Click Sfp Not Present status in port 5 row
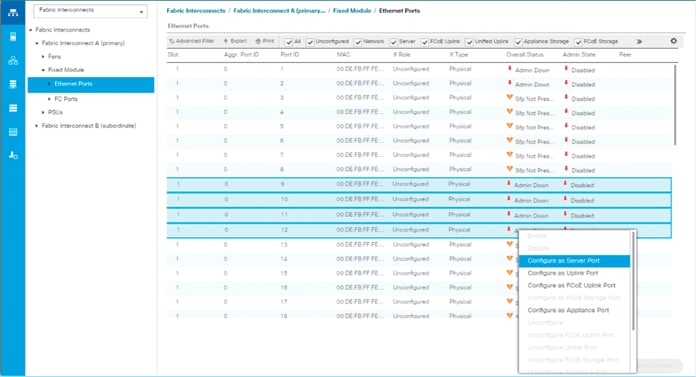Viewport: 696px width, 377px height. [534, 127]
